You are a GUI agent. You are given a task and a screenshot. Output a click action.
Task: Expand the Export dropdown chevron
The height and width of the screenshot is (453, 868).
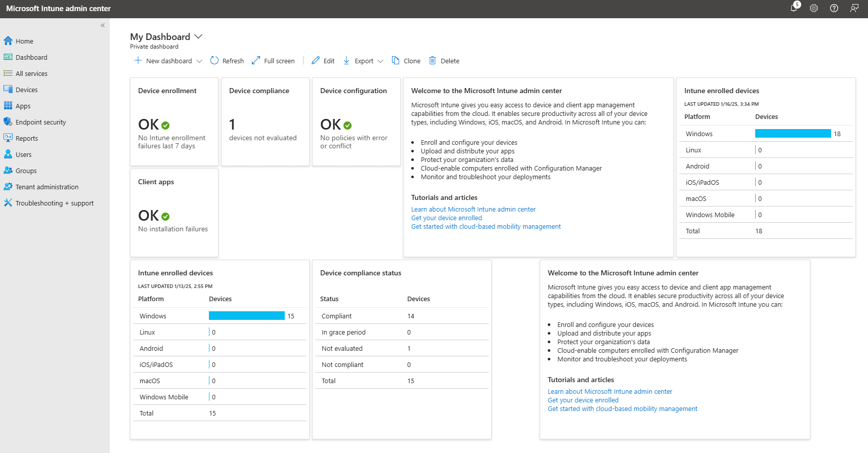tap(380, 61)
